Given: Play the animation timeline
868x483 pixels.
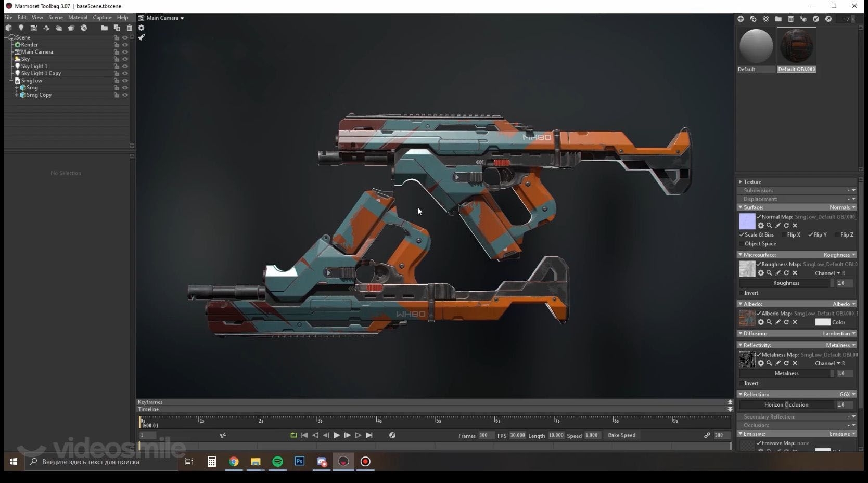Looking at the screenshot, I should pos(337,435).
